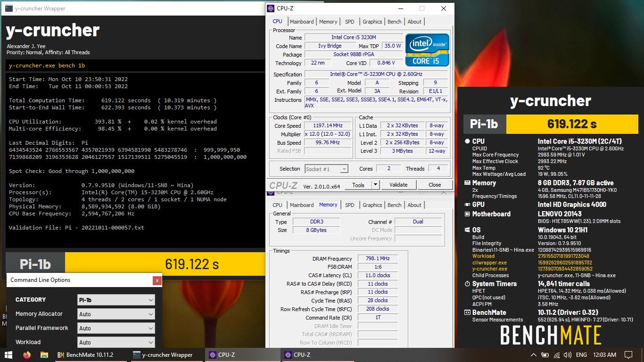Open About tab in upper CPU-Z window
This screenshot has width=644, height=362.
pos(414,22)
